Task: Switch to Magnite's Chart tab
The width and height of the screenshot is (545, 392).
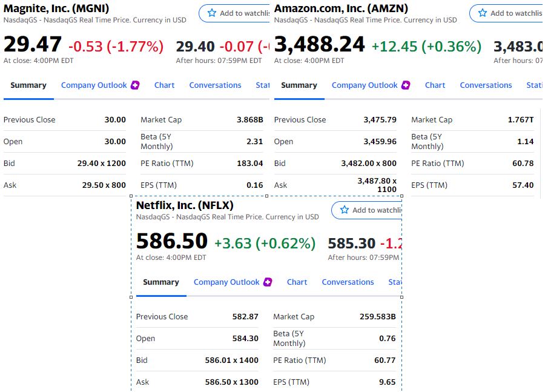Action: click(164, 85)
